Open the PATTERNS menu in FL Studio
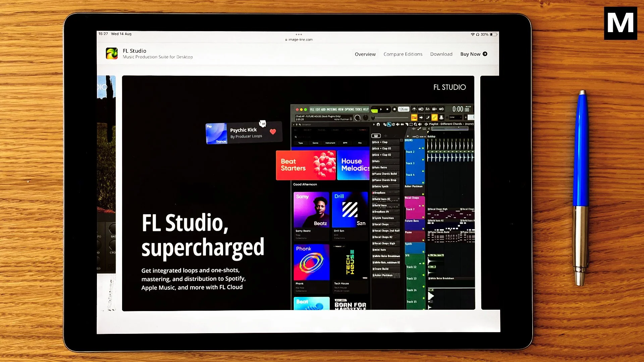Screen dimensions: 644x362 tap(332, 110)
